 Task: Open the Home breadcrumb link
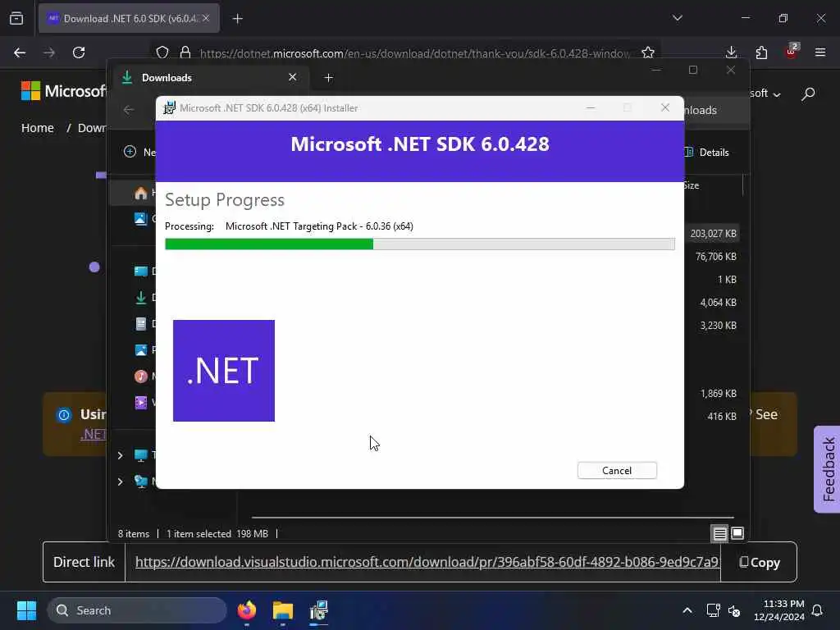[x=38, y=128]
